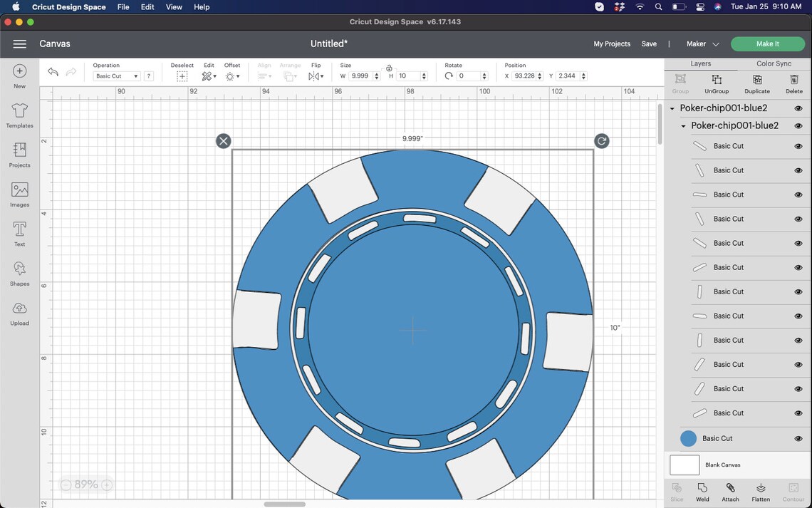Open the Images library
Viewport: 812px width, 508px height.
[20, 195]
